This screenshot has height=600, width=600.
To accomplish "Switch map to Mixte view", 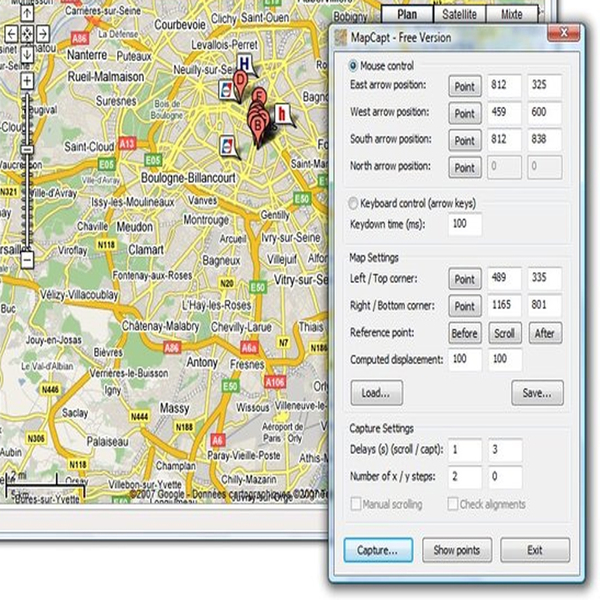I will click(512, 15).
